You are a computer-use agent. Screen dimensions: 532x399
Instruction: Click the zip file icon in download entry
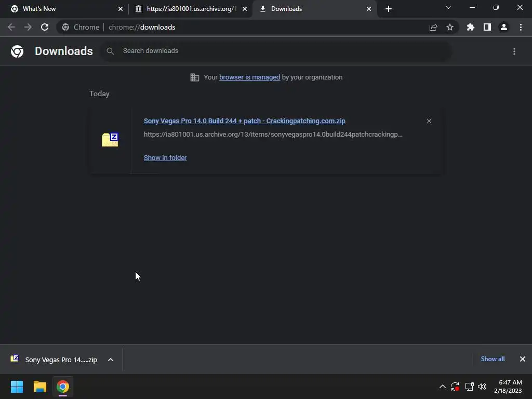coord(110,139)
